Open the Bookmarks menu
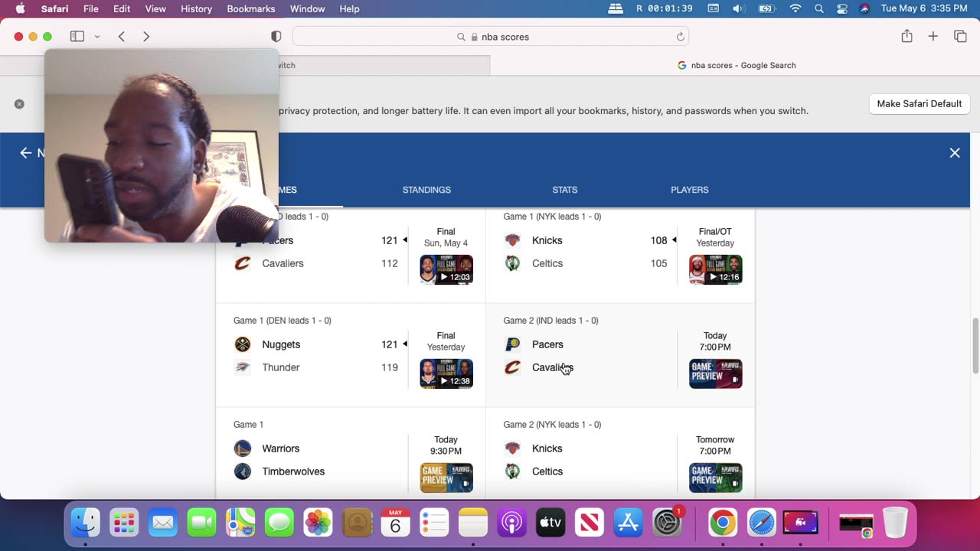This screenshot has height=551, width=980. [x=251, y=8]
